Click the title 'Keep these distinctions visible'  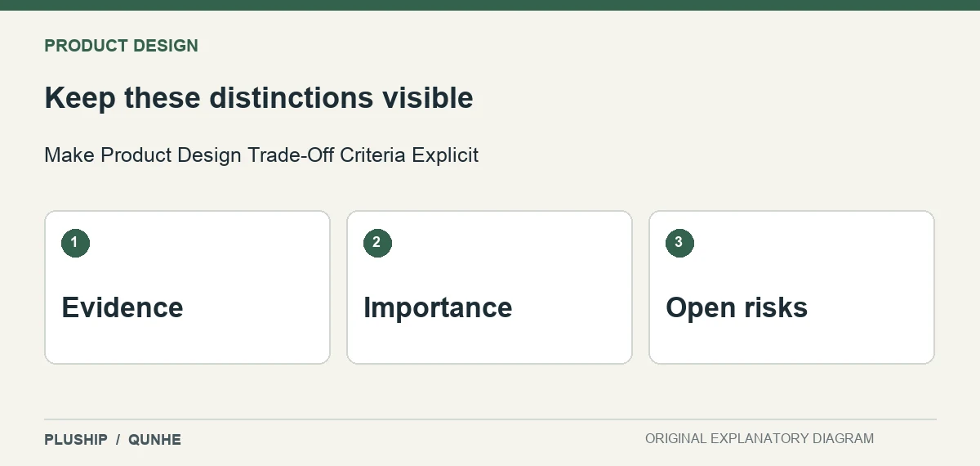coord(259,98)
